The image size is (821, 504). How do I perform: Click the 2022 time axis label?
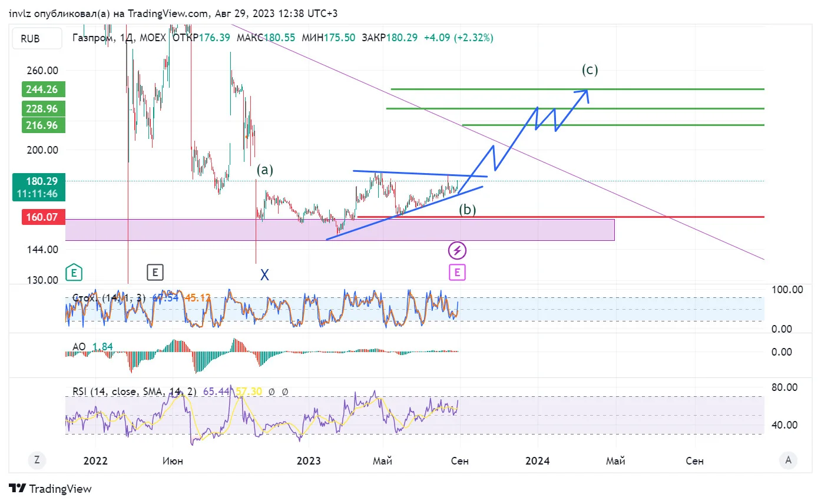tap(95, 460)
